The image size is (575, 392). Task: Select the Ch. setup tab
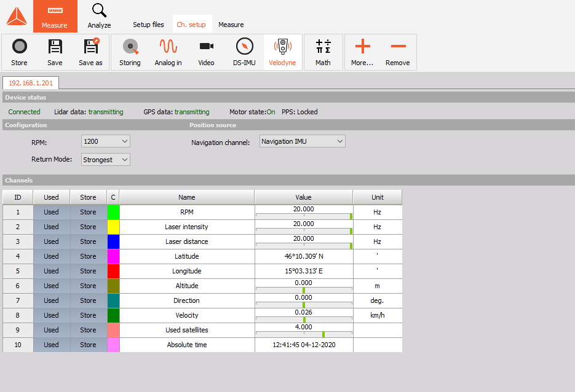(x=191, y=25)
